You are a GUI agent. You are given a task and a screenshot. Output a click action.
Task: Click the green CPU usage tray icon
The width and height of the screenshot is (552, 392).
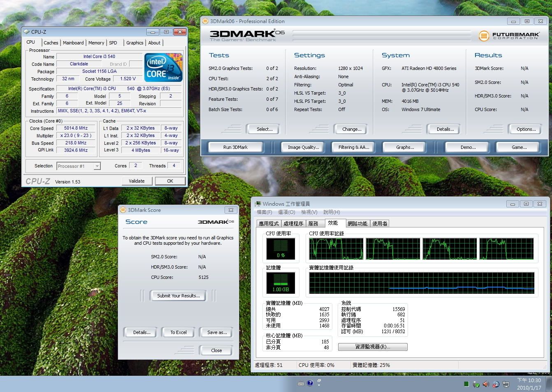coord(466,384)
